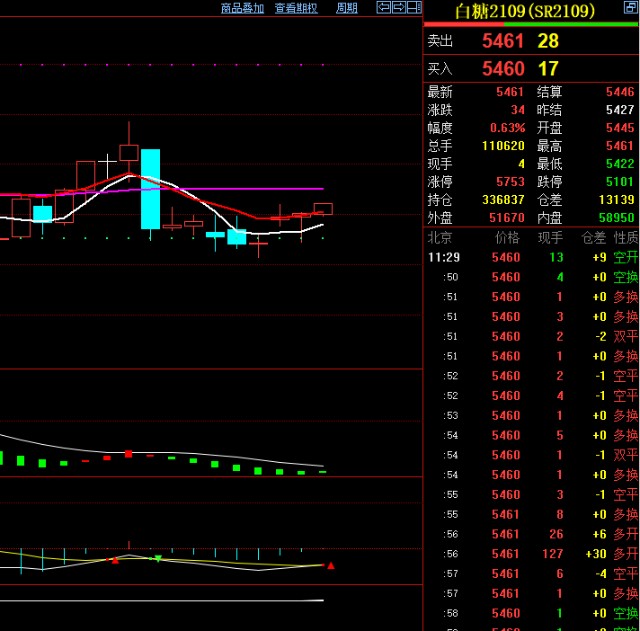
Task: Click the 买入 bid price 5460
Action: coord(502,69)
